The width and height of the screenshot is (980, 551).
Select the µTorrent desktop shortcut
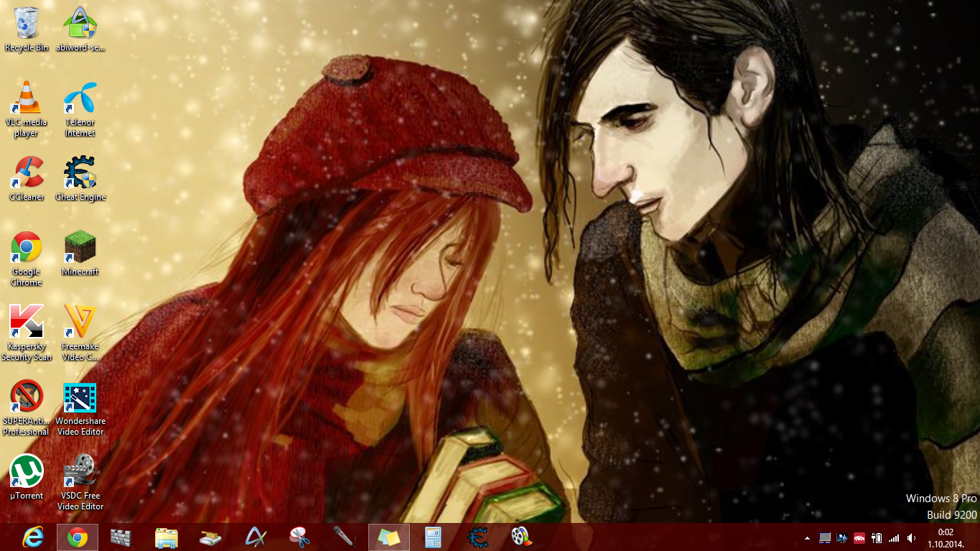[27, 478]
